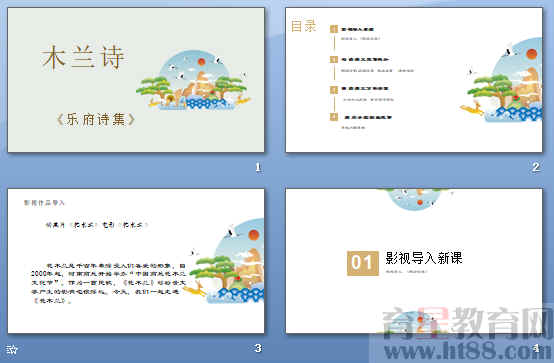Click the 《乐府诗集》 subtitle on slide 1
The height and width of the screenshot is (363, 554).
[96, 119]
